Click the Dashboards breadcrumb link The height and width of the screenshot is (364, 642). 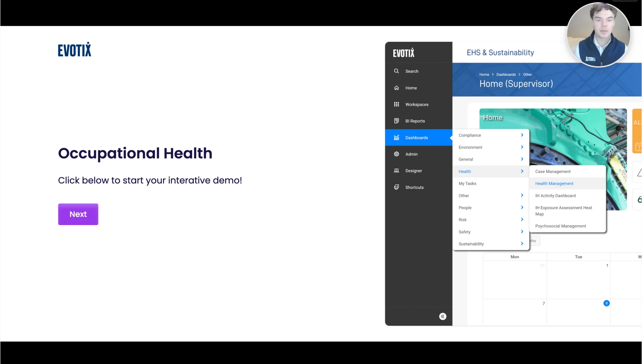pos(506,74)
